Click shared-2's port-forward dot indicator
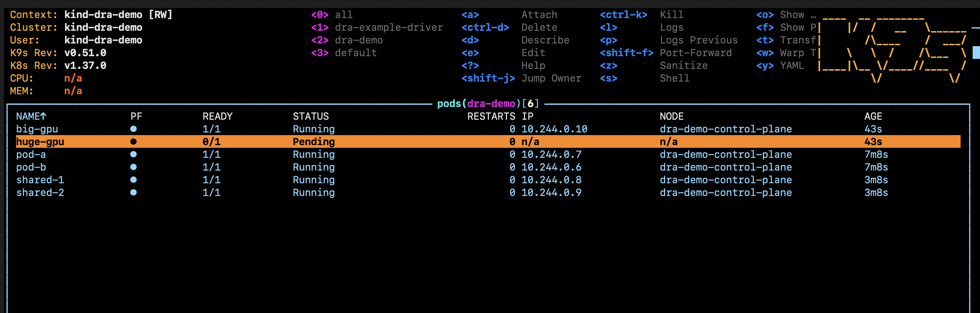Viewport: 980px width, 313px height. point(133,192)
